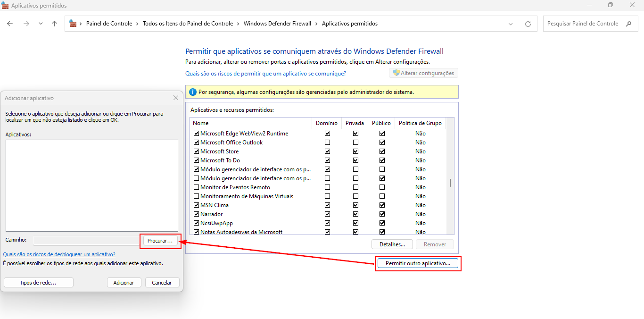
Task: Enable Monitor de Eventos Remoto checkbox
Action: click(197, 187)
